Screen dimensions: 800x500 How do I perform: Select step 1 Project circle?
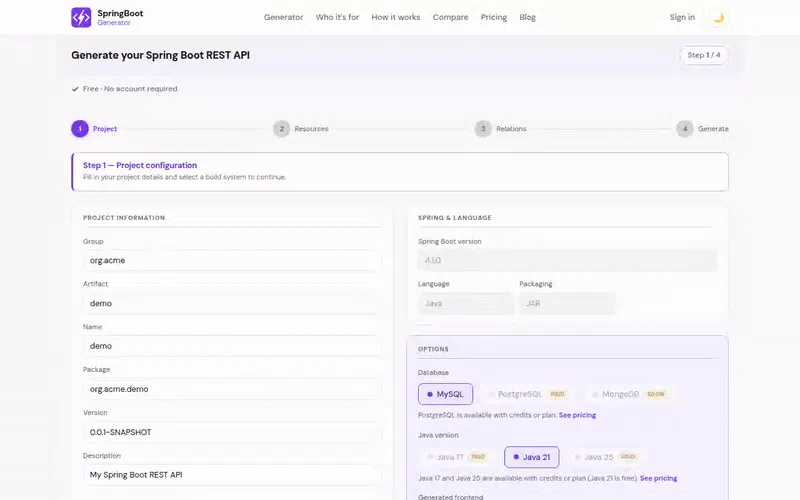[80, 129]
